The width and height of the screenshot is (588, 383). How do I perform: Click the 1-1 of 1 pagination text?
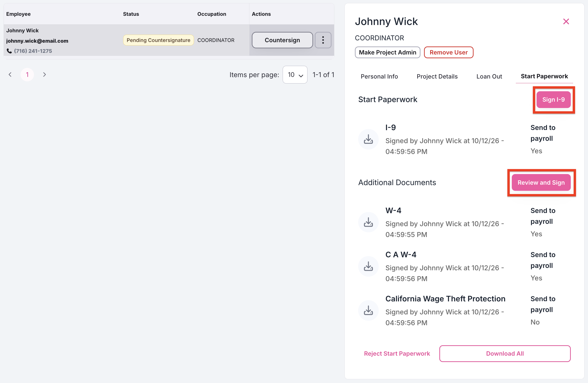[x=323, y=75]
